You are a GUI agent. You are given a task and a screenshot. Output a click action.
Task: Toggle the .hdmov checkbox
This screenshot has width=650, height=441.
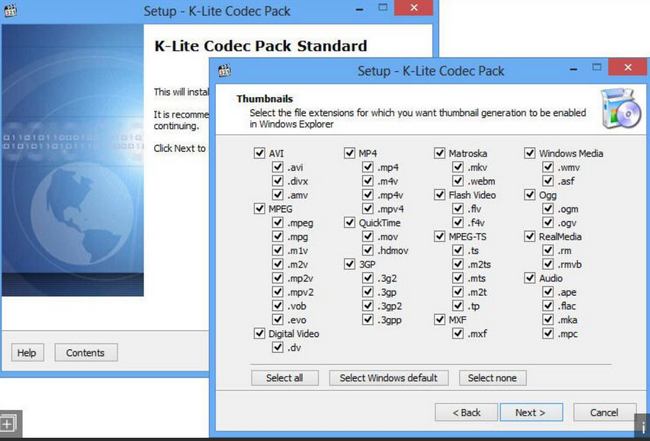(368, 250)
